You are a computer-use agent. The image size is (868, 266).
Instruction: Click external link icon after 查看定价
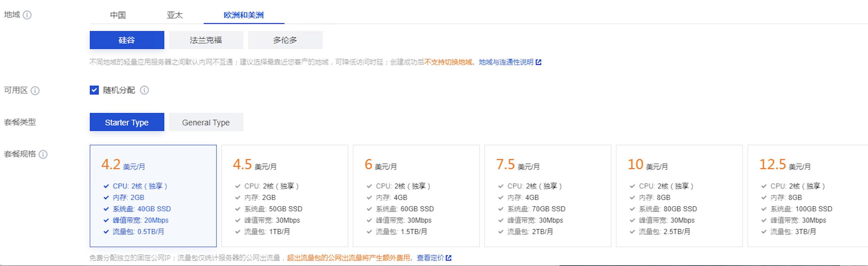tap(448, 258)
